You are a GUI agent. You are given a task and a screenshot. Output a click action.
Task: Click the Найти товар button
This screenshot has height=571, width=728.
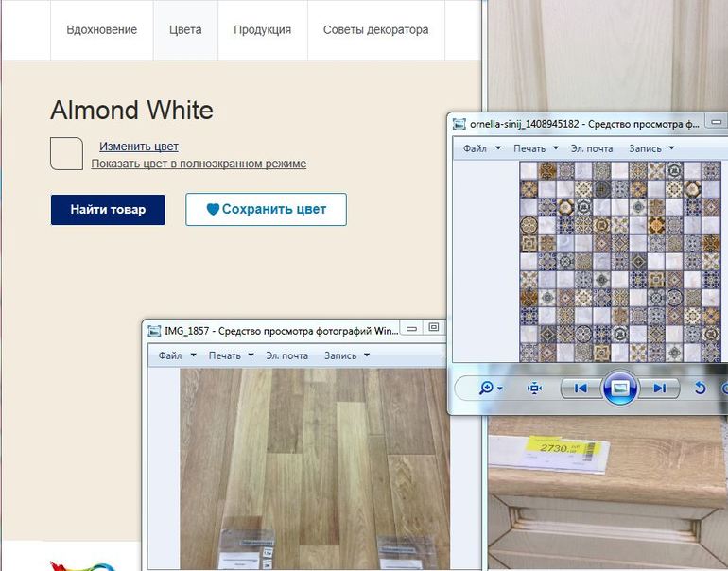click(x=108, y=209)
